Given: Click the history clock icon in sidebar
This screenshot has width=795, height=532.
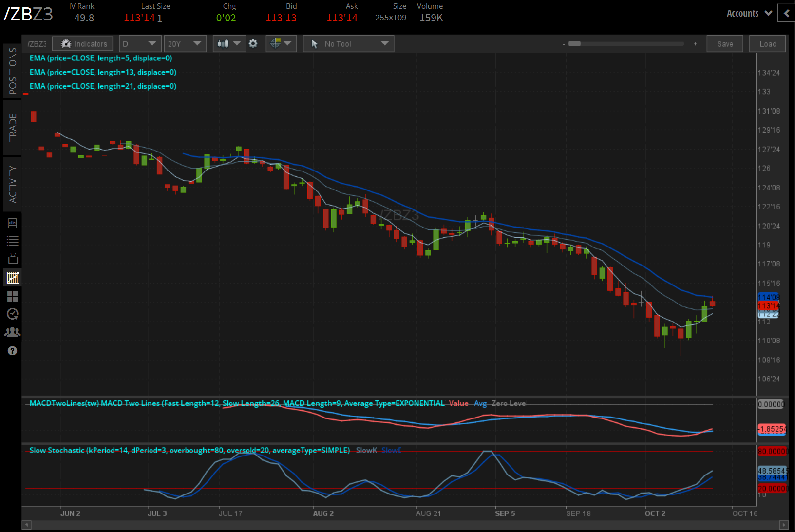Looking at the screenshot, I should click(12, 314).
